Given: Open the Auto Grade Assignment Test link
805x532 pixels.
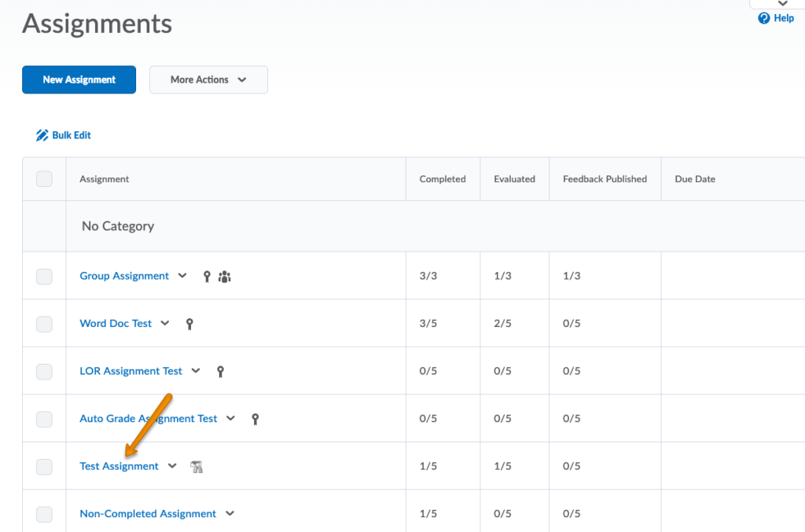Looking at the screenshot, I should point(148,419).
